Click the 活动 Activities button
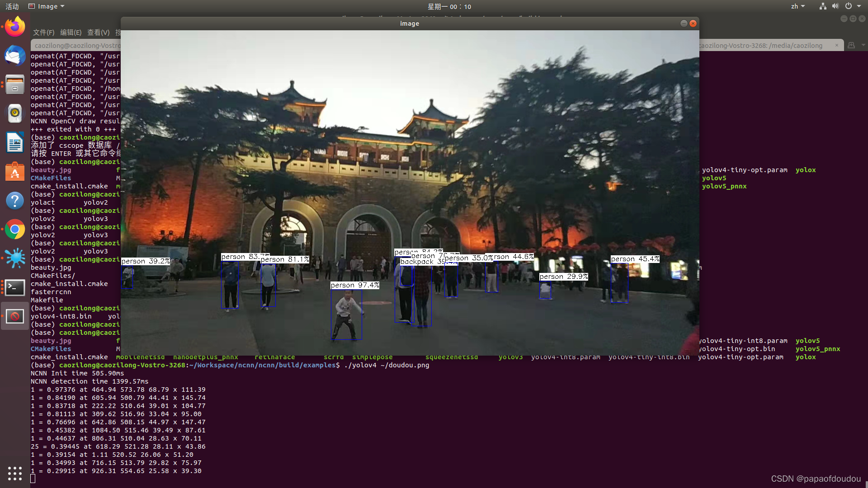This screenshot has width=868, height=488. [12, 6]
